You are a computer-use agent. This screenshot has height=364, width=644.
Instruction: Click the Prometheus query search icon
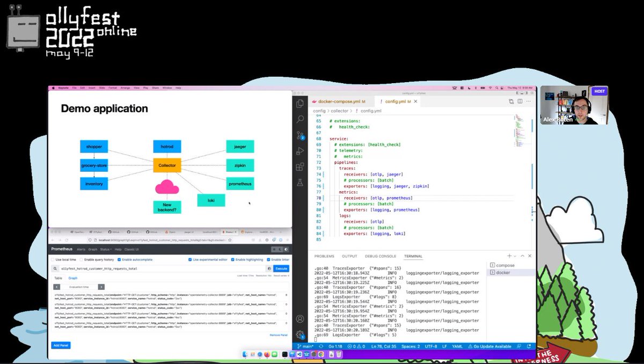coord(55,268)
